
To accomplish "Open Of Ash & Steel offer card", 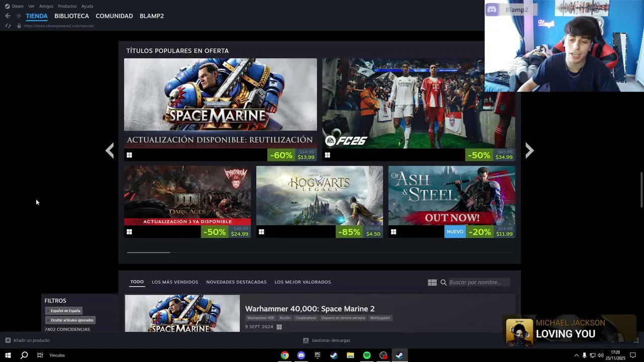I will coord(452,202).
